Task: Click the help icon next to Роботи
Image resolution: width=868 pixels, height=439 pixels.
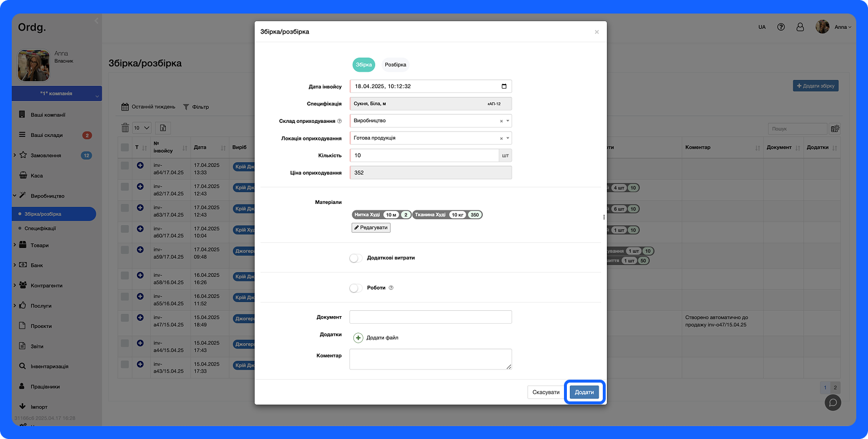Action: [x=391, y=288]
